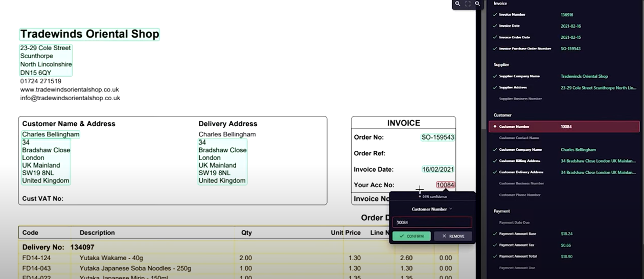Click the highlighted 10084 account number on invoice
Image resolution: width=644 pixels, height=279 pixels.
(446, 185)
